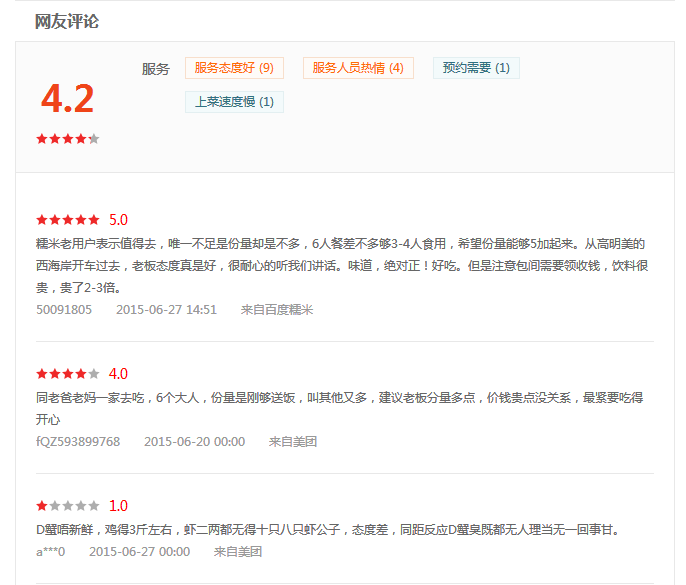Click the 4.0 score number
The image size is (686, 585).
(x=118, y=374)
